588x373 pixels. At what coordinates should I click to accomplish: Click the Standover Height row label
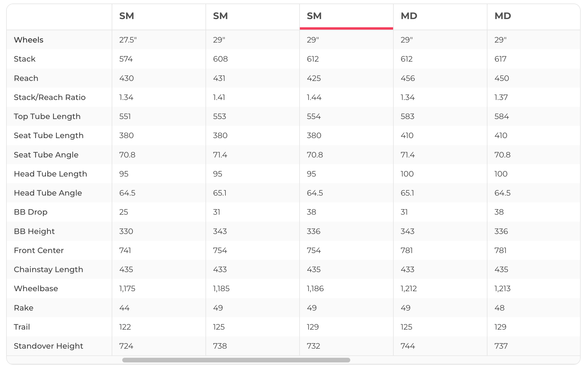point(49,346)
